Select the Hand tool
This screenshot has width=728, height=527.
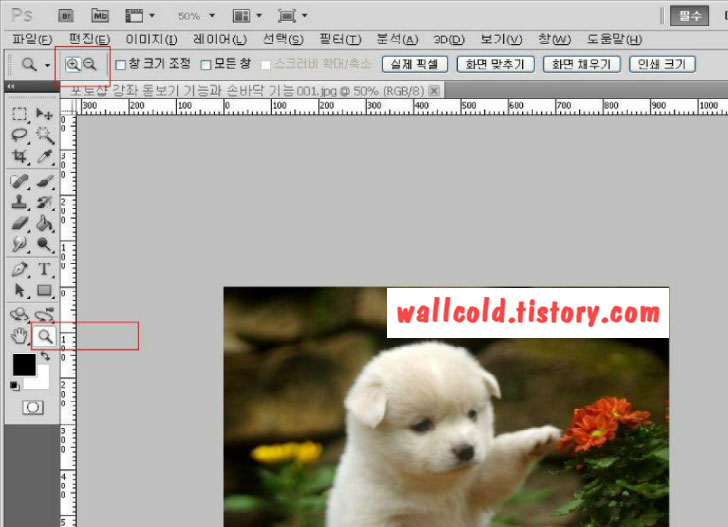pyautogui.click(x=19, y=336)
